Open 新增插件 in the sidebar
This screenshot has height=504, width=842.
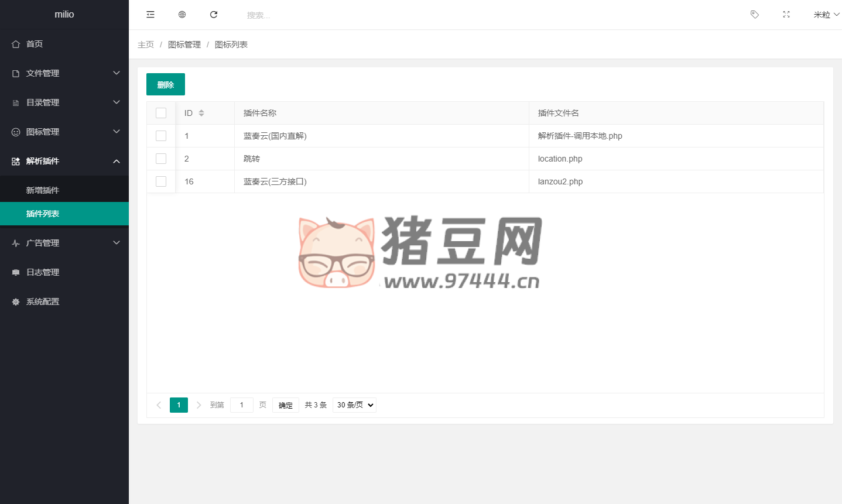click(x=43, y=190)
